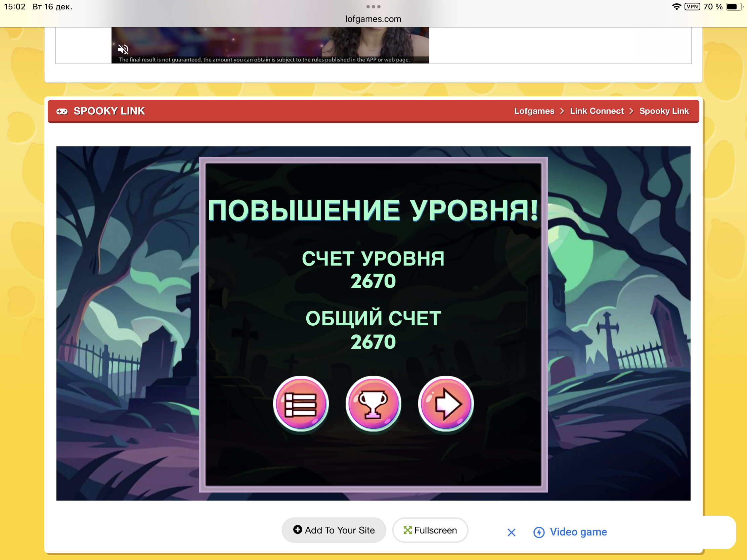The width and height of the screenshot is (747, 560).
Task: Click the Spooky Link breadcrumb
Action: click(x=664, y=111)
